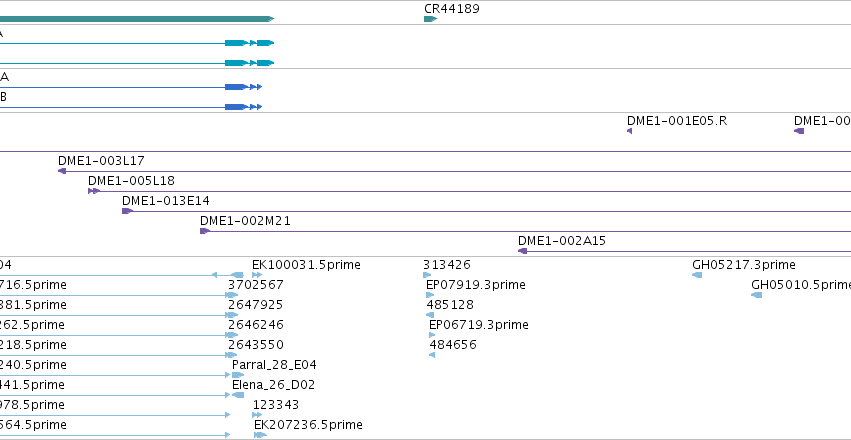Viewport: 851px width, 440px height.
Task: Open the EP07919.3prime EST label
Action: point(475,284)
